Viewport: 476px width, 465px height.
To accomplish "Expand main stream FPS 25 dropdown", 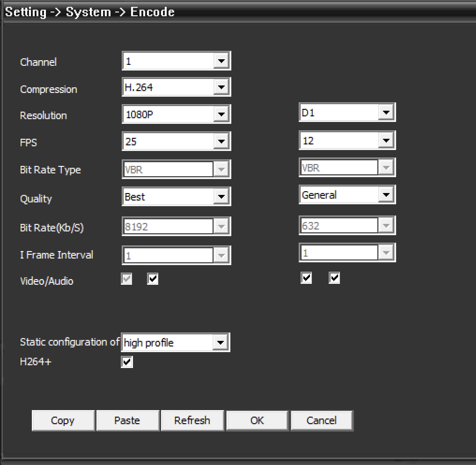I will tap(221, 142).
